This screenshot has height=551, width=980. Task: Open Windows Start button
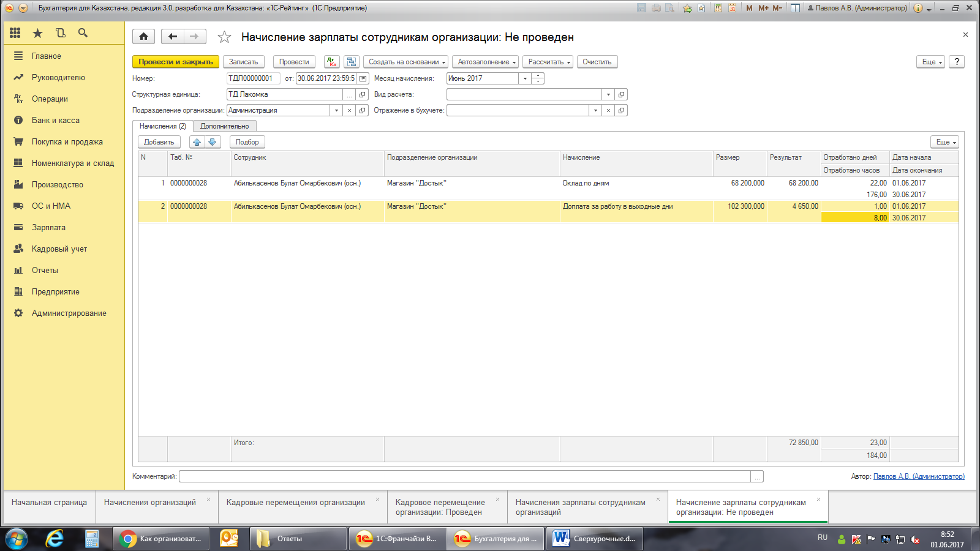(x=17, y=539)
